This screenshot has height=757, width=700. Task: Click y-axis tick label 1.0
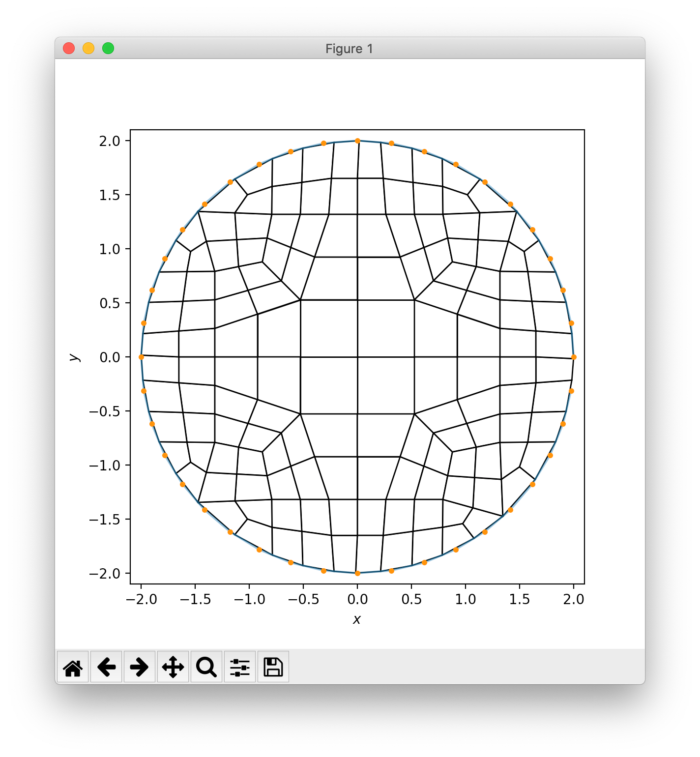click(x=110, y=249)
